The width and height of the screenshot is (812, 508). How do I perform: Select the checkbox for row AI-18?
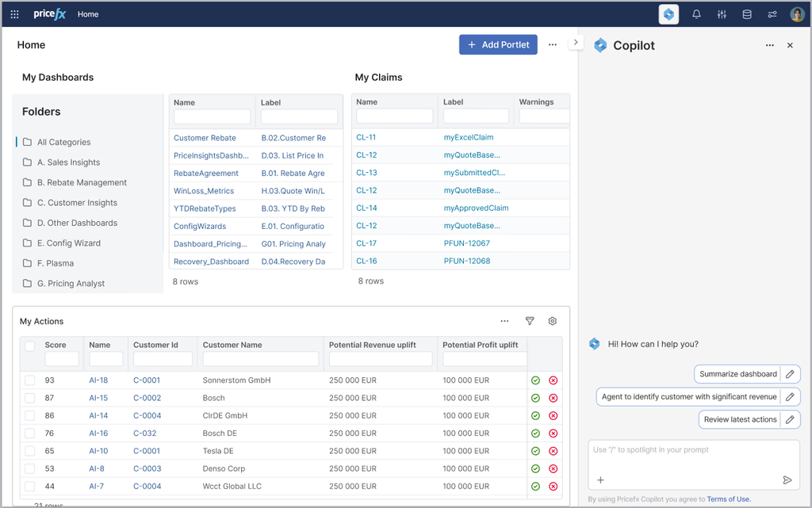click(x=29, y=380)
